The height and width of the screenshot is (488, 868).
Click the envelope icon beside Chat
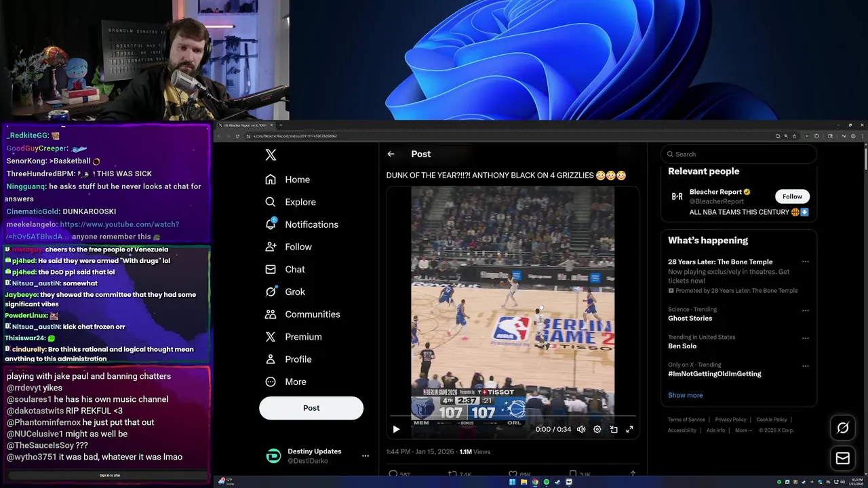click(271, 269)
